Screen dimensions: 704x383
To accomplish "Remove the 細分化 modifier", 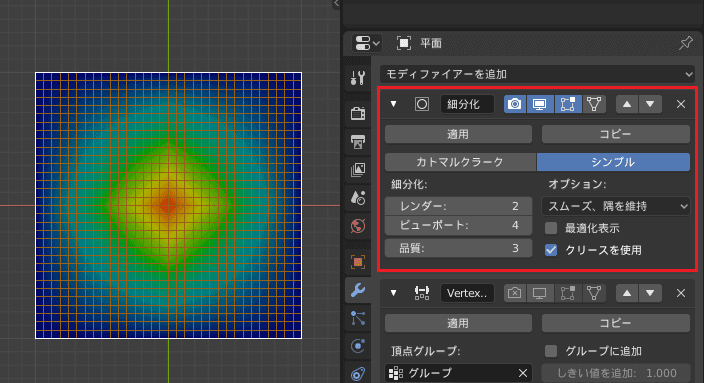I will (x=681, y=104).
